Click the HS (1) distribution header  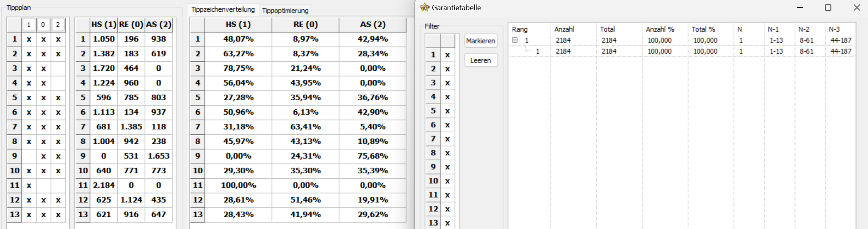[238, 24]
